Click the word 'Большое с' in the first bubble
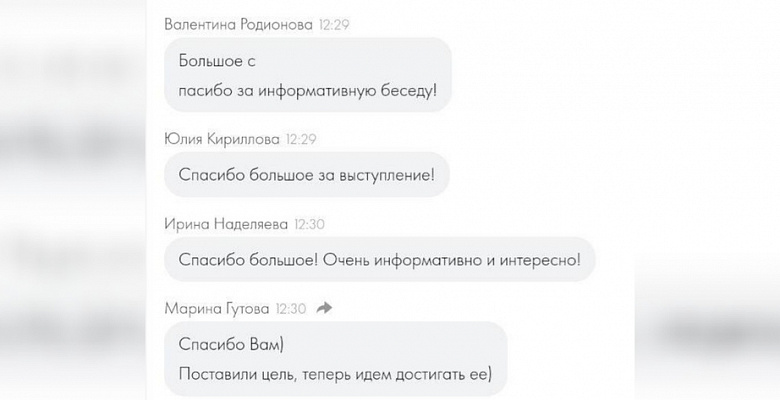The height and width of the screenshot is (400, 780). (x=217, y=61)
